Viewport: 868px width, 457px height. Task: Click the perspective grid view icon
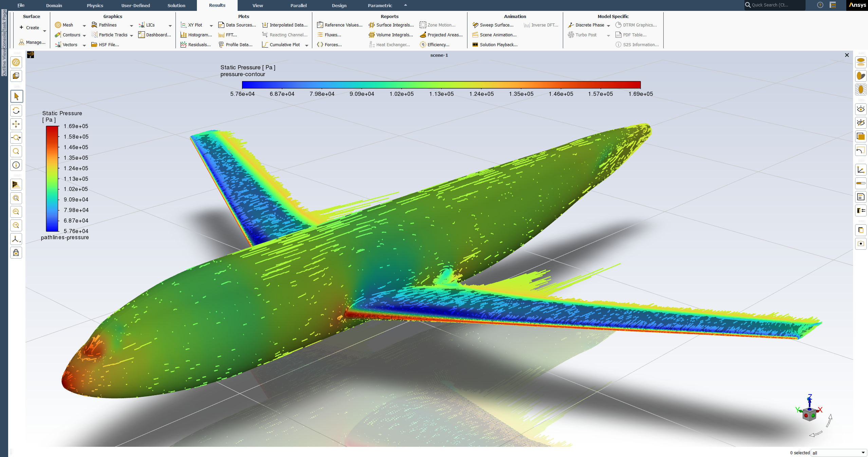(16, 184)
